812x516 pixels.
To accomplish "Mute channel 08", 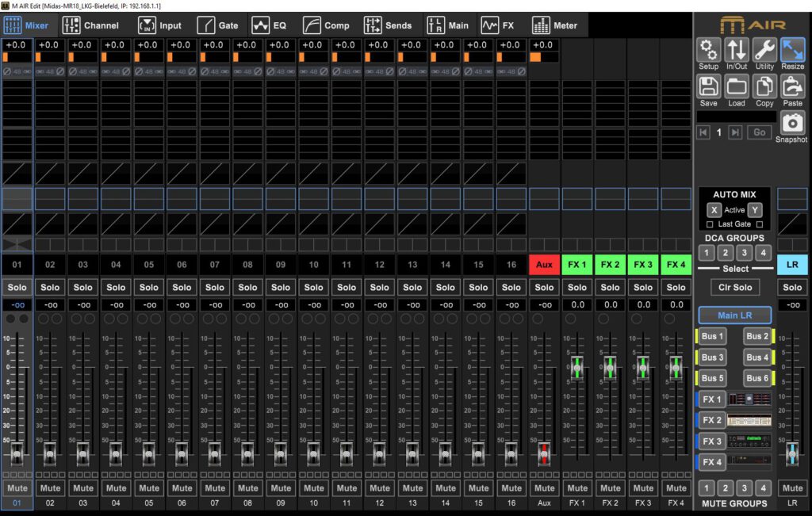I will [247, 488].
